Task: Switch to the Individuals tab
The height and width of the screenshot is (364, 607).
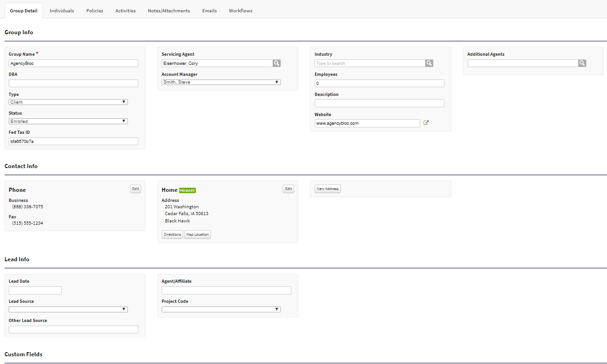Action: click(x=62, y=11)
